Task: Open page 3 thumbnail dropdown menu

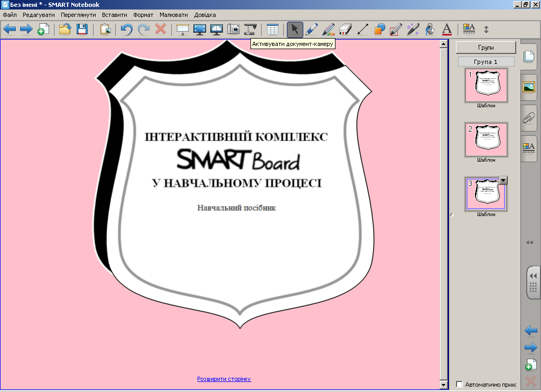Action: [x=503, y=180]
